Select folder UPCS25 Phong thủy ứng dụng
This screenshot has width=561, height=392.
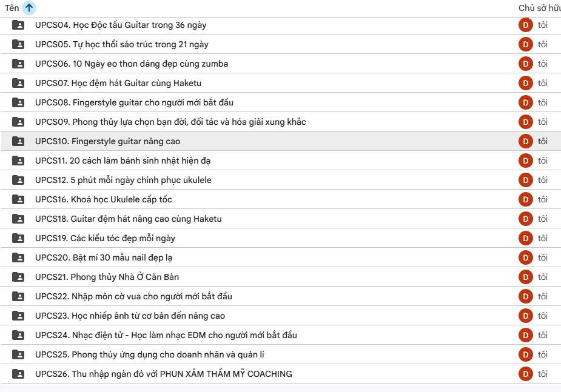(x=280, y=354)
